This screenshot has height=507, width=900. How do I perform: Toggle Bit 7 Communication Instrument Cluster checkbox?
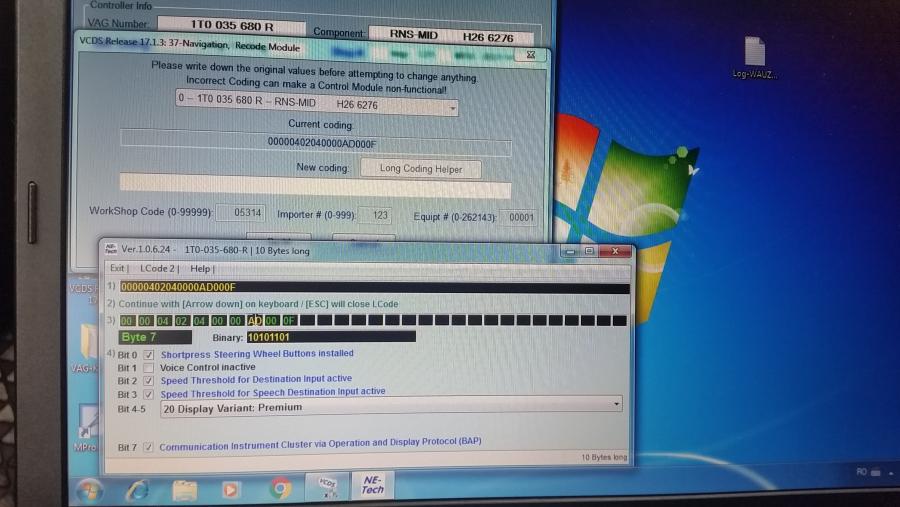point(149,447)
